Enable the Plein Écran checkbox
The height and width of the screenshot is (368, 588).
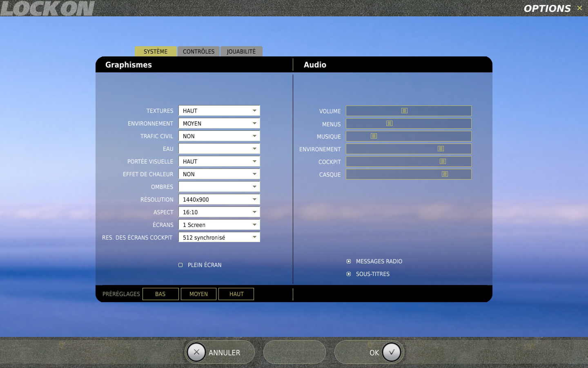180,265
